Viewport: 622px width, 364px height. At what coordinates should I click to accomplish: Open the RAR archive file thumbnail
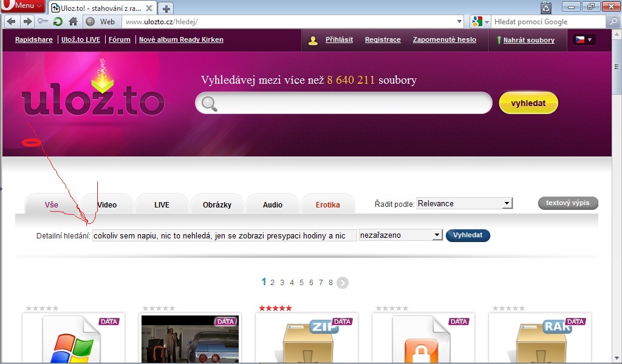[540, 339]
